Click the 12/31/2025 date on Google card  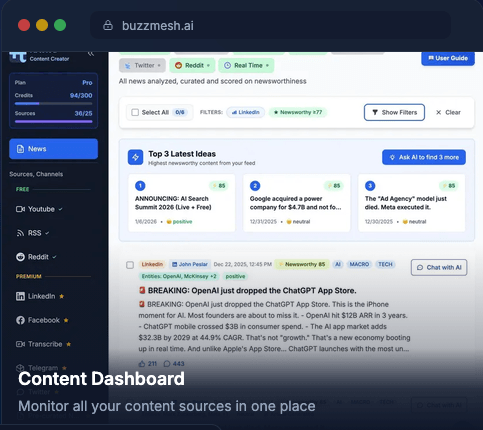pyautogui.click(x=263, y=222)
